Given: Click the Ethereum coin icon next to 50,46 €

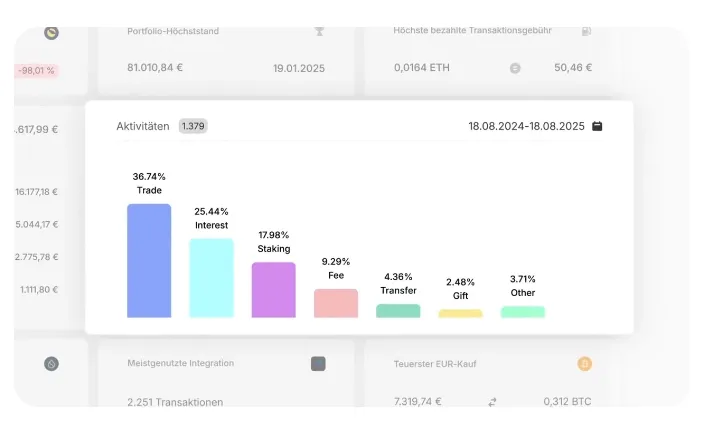Looking at the screenshot, I should pyautogui.click(x=515, y=68).
